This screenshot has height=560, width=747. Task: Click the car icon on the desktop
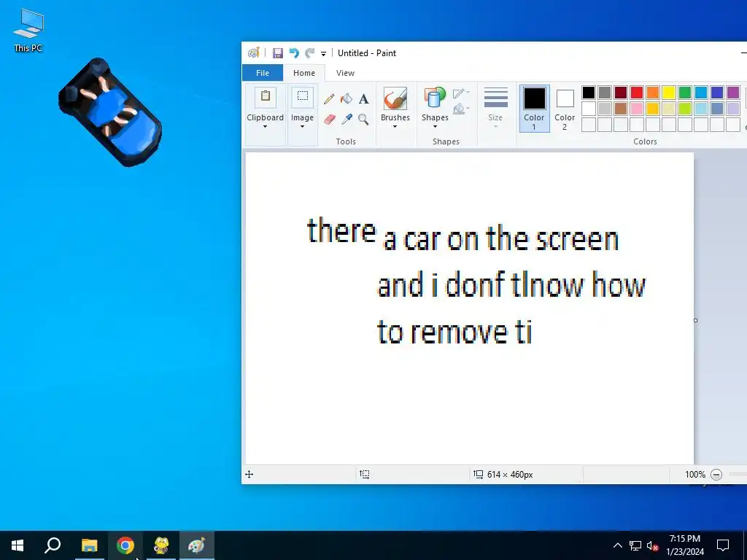tap(110, 112)
